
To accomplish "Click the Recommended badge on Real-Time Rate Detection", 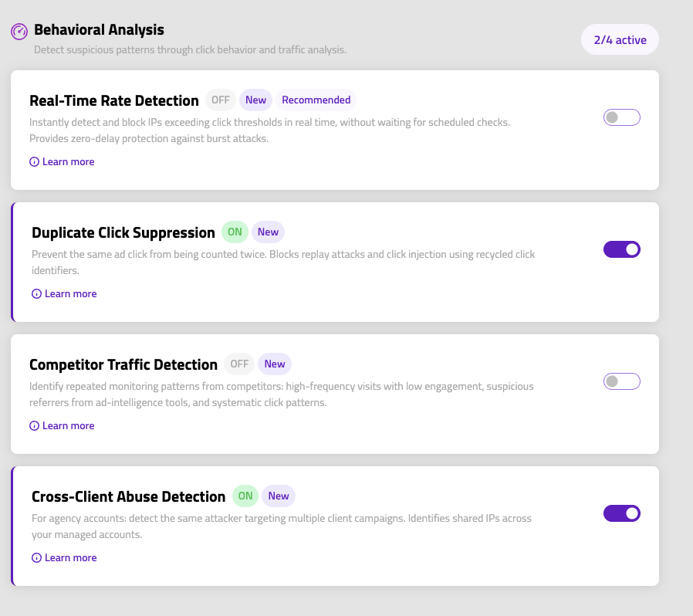I will click(x=316, y=100).
